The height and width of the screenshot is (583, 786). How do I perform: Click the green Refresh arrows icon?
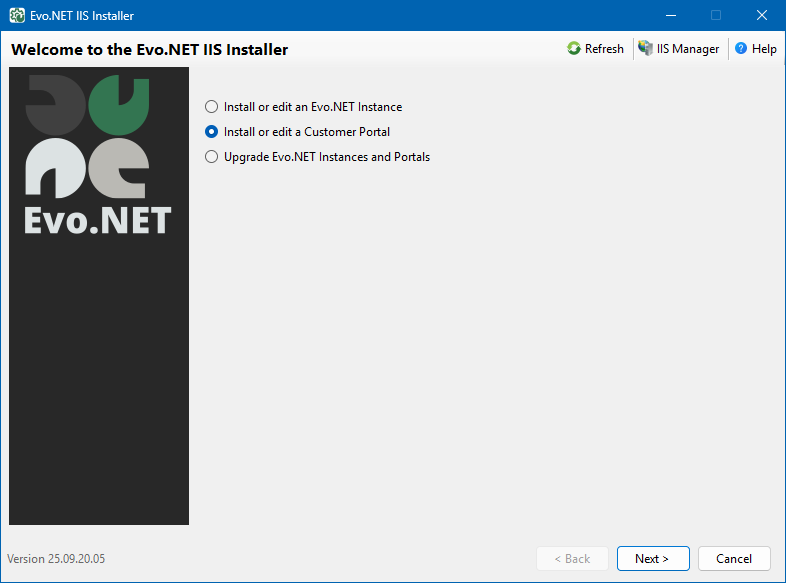click(x=574, y=49)
